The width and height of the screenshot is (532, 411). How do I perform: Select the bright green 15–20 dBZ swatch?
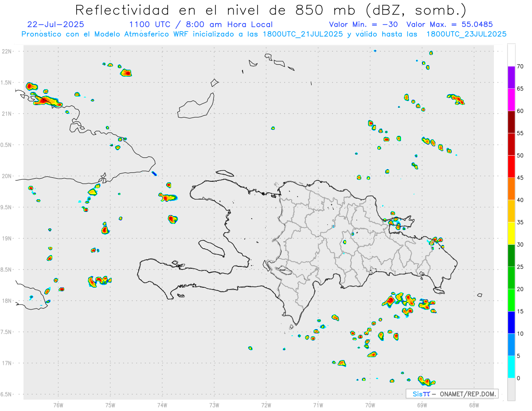coord(511,300)
